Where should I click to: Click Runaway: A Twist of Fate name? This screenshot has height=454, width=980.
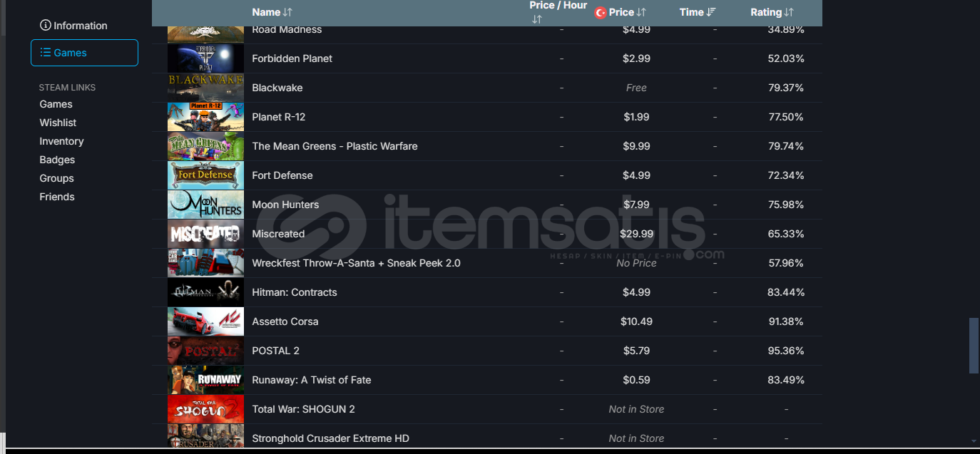point(312,380)
